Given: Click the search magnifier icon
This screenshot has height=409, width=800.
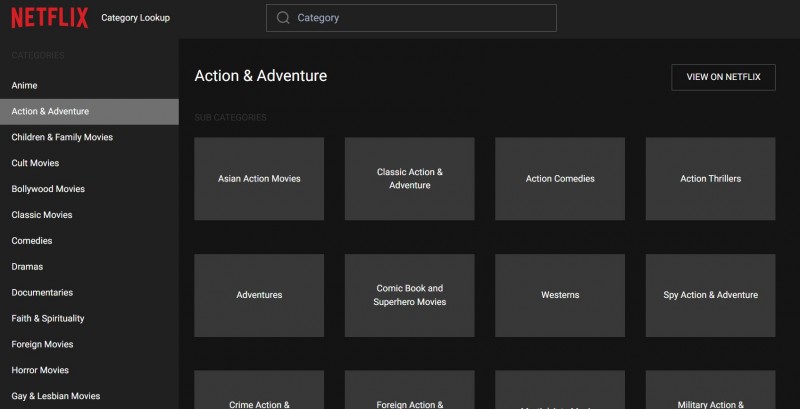Looking at the screenshot, I should pos(283,18).
